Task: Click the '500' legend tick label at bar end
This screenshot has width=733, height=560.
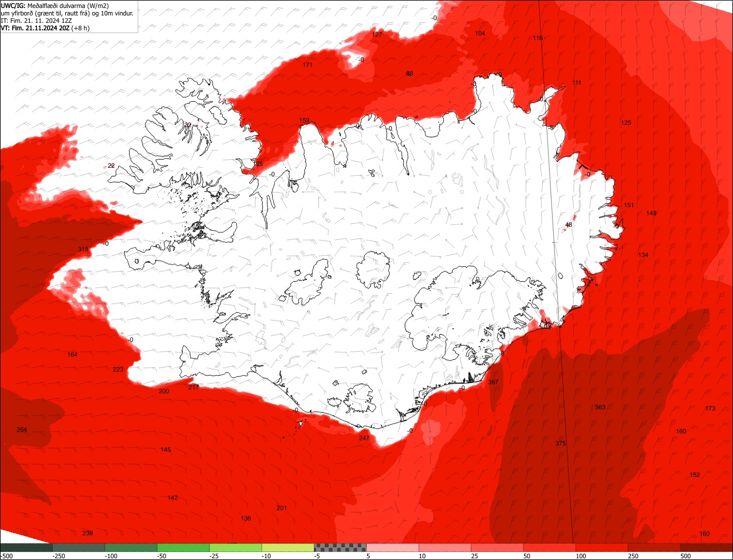Action: click(x=685, y=555)
